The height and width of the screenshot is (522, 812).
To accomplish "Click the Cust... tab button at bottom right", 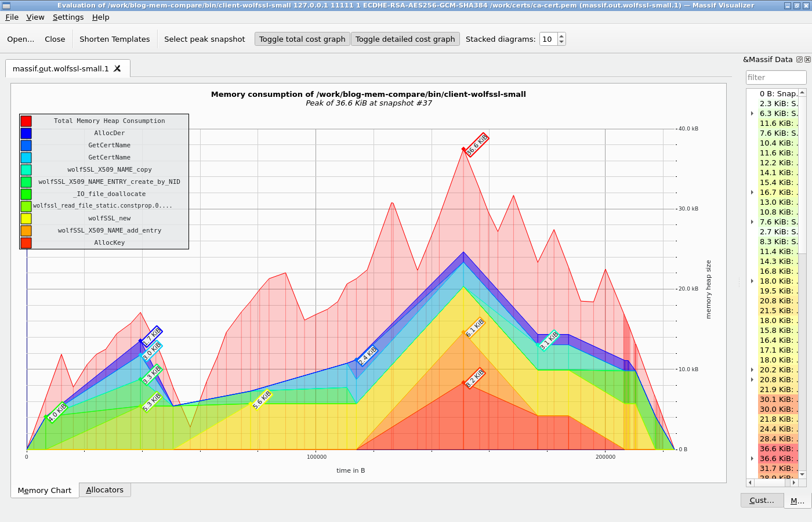I will (x=762, y=500).
